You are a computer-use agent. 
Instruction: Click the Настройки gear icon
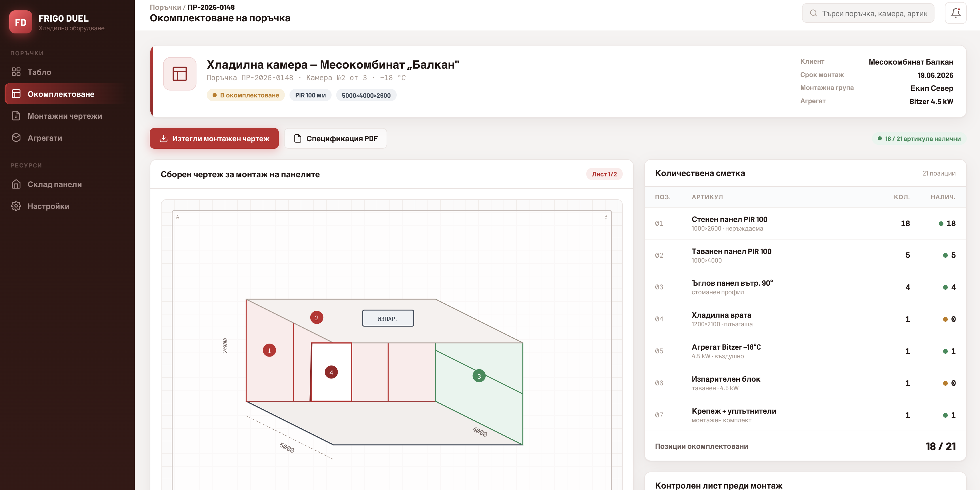16,206
